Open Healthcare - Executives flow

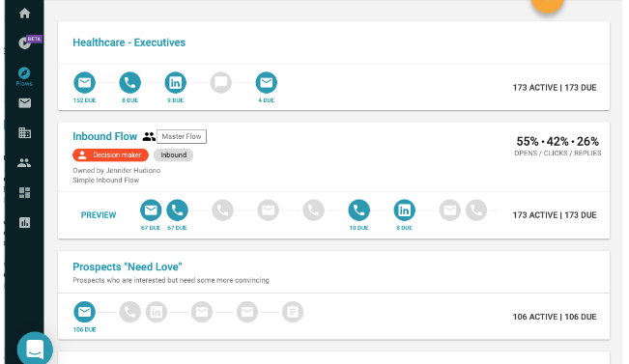129,42
